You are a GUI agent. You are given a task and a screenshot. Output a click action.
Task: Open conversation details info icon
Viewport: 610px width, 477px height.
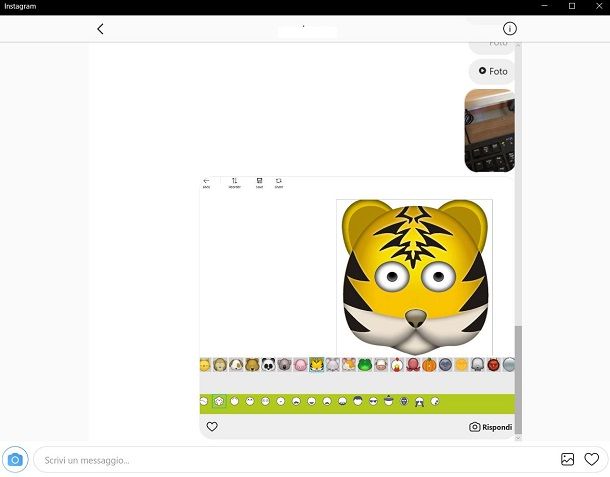point(510,28)
